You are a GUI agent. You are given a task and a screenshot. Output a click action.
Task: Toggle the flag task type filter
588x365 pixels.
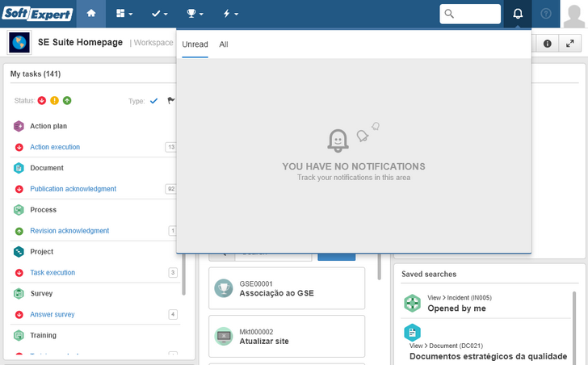coord(170,100)
